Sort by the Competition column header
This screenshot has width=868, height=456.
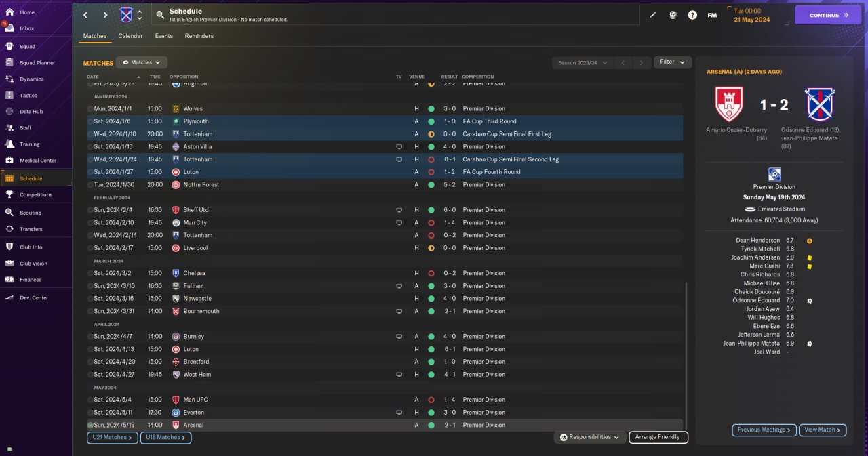(477, 77)
